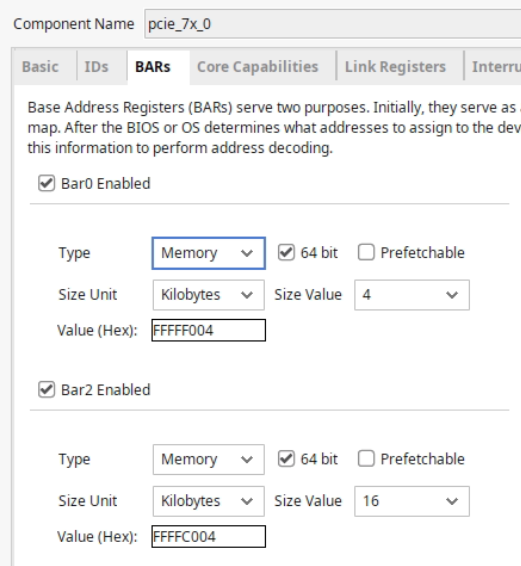Open Bar2 Type dropdown showing Memory
521x566 pixels.
tap(209, 460)
